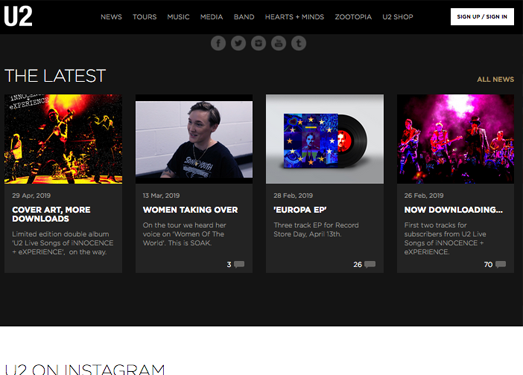
Task: Click the date 26 Feb, 2019
Action: pyautogui.click(x=424, y=196)
